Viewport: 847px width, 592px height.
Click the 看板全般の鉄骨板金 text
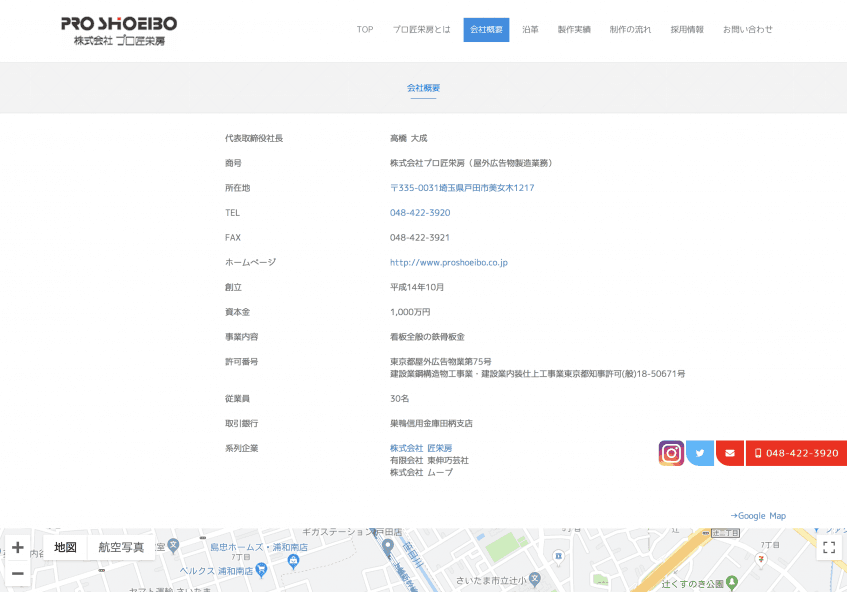427,337
